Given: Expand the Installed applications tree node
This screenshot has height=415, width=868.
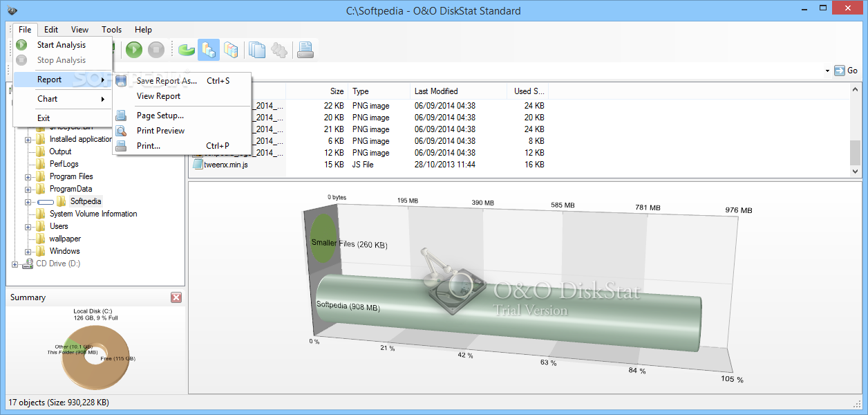Looking at the screenshot, I should pyautogui.click(x=28, y=139).
